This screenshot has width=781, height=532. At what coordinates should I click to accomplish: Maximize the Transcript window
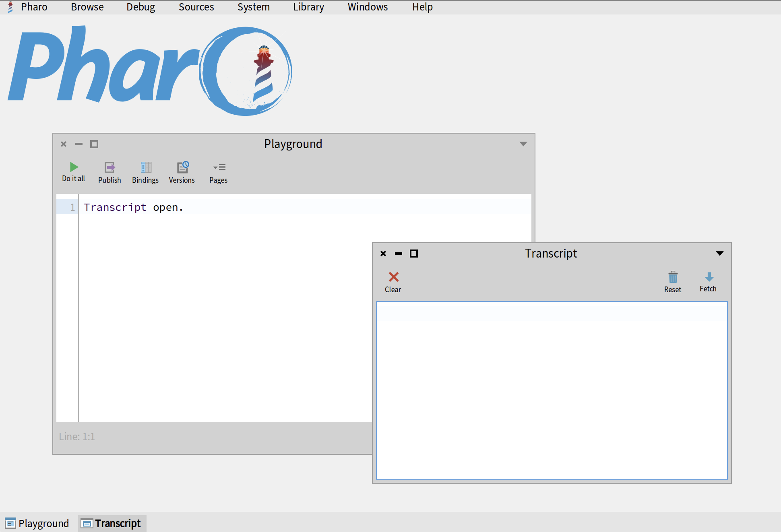(x=414, y=254)
